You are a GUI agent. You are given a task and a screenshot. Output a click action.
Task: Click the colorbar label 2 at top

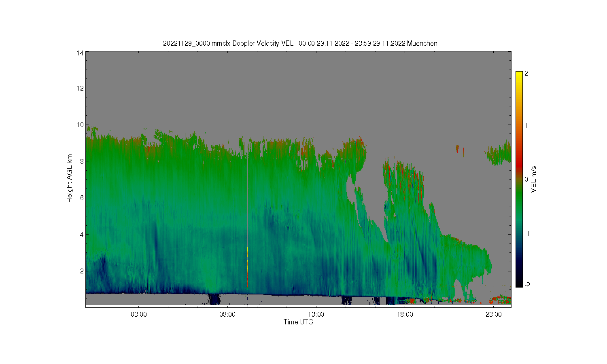526,74
